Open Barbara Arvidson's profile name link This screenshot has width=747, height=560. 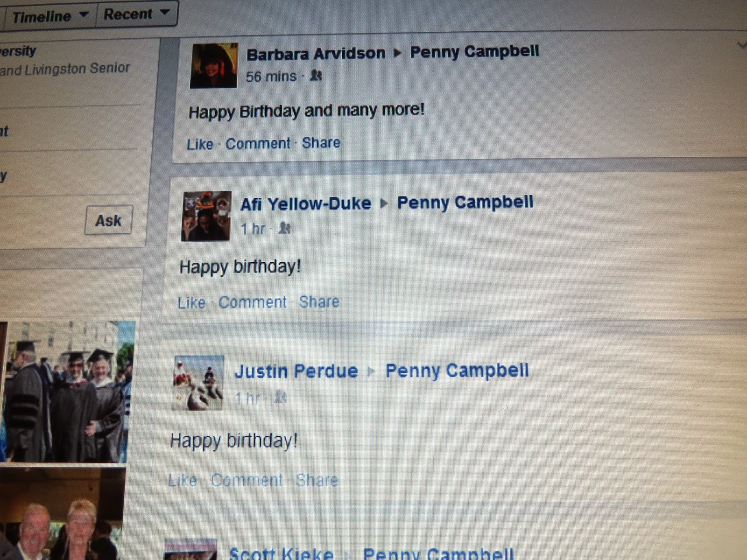coord(316,54)
